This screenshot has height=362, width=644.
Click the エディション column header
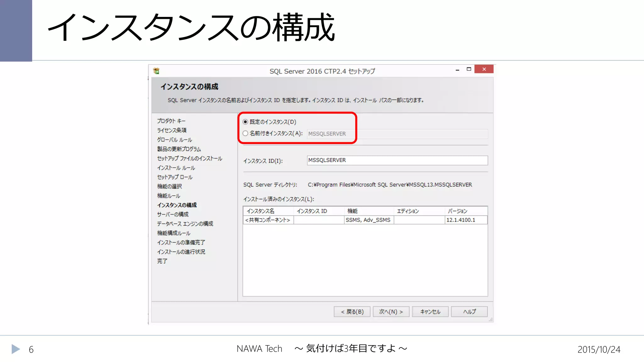pos(419,211)
